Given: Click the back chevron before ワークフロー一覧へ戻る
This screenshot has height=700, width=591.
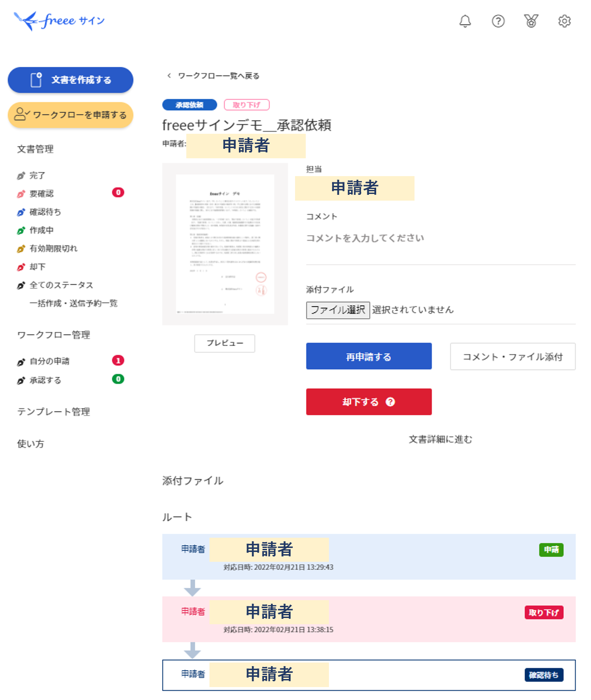Looking at the screenshot, I should (x=169, y=76).
